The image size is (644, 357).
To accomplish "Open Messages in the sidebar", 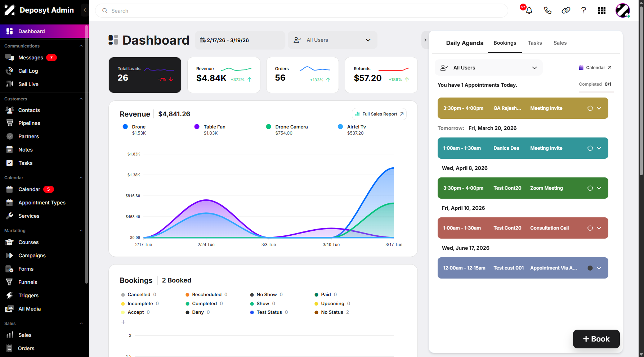I will [31, 58].
